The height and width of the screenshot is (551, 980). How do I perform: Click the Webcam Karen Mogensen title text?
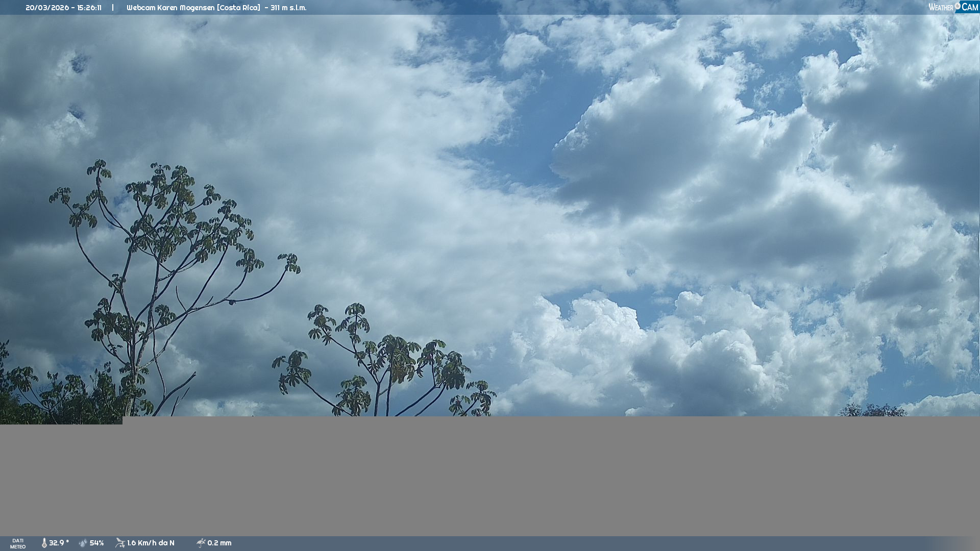[193, 8]
